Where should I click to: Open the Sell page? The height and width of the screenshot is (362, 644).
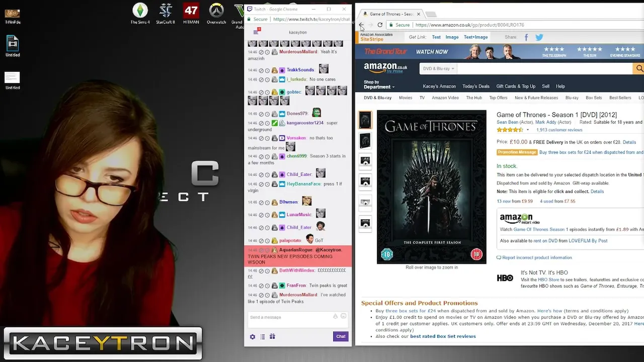pyautogui.click(x=545, y=86)
